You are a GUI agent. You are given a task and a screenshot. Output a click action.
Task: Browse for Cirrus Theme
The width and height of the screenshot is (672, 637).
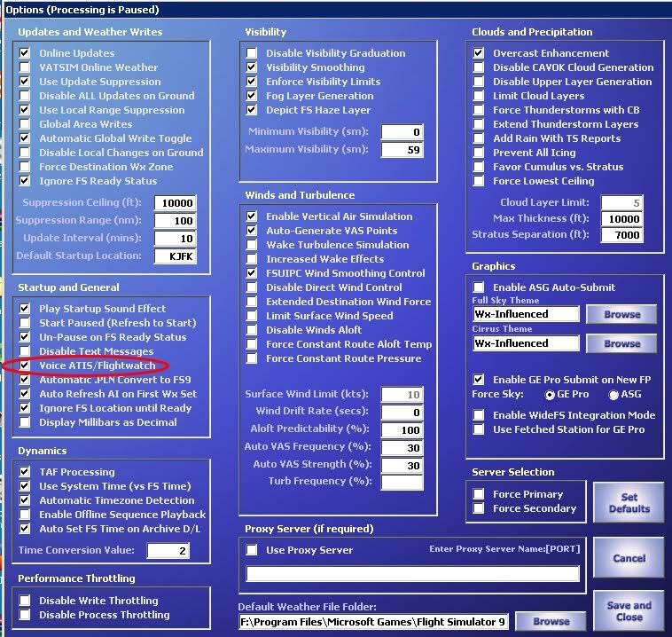(621, 343)
